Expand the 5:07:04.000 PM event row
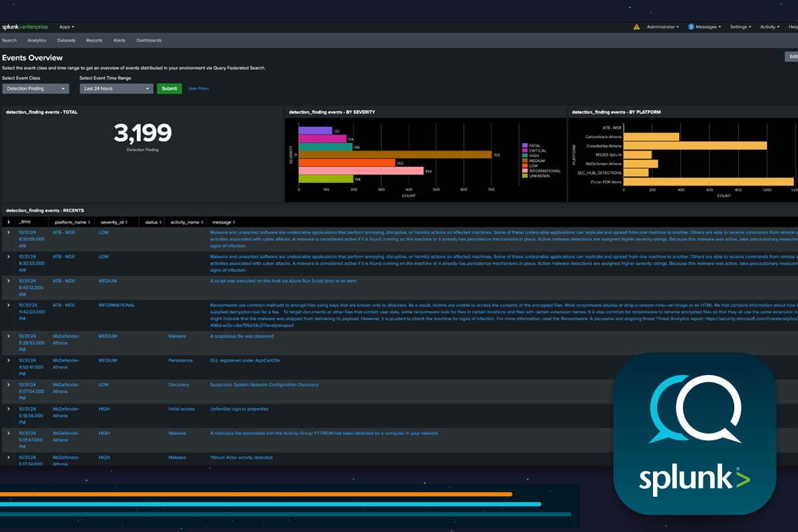The image size is (798, 532). (9, 385)
